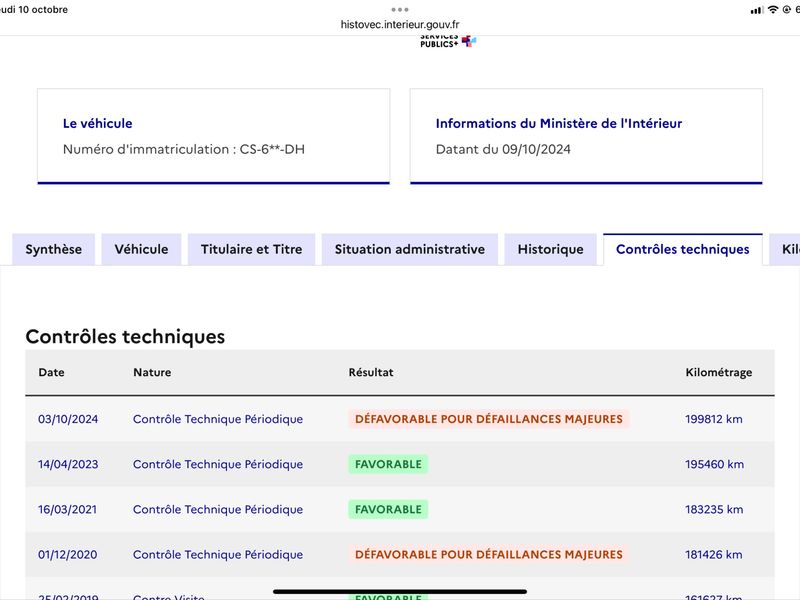Tap the cellular signal bars icon
This screenshot has height=600, width=800.
(x=757, y=10)
